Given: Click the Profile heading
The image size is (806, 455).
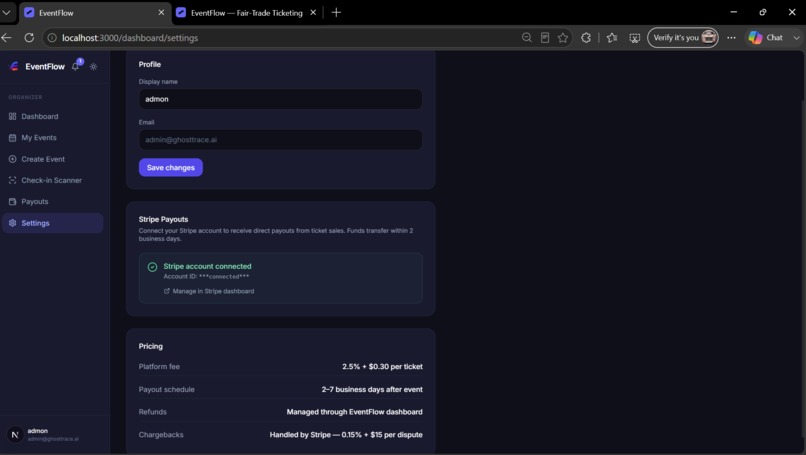Looking at the screenshot, I should point(150,64).
